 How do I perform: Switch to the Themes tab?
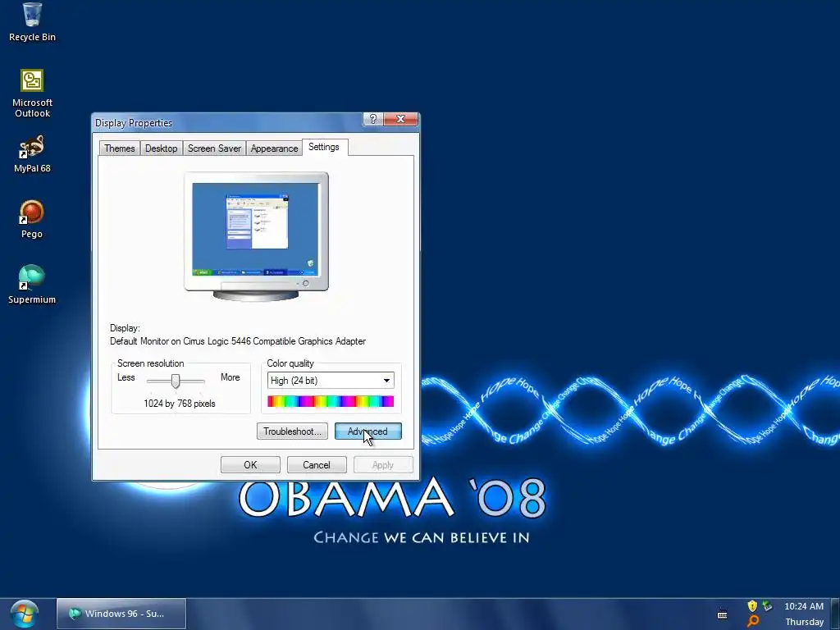tap(120, 148)
